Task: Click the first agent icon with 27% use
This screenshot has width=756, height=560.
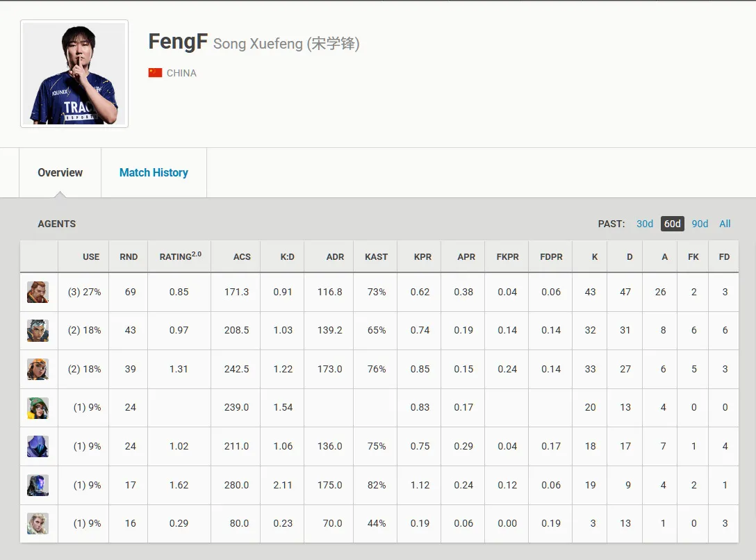Action: [38, 292]
